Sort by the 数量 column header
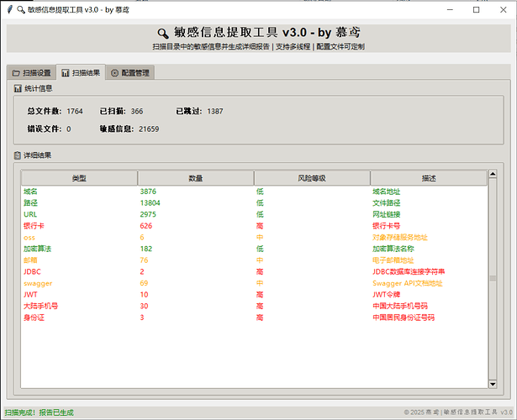The width and height of the screenshot is (517, 420). [196, 178]
